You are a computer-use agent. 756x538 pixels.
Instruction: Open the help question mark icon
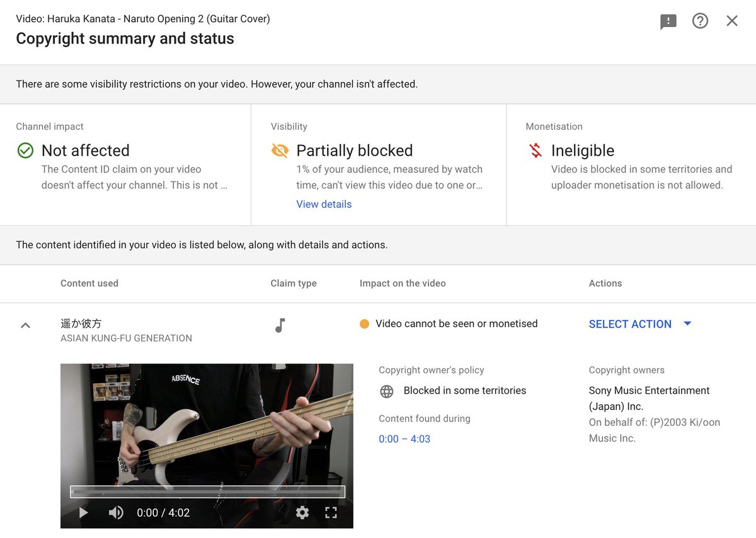(700, 21)
